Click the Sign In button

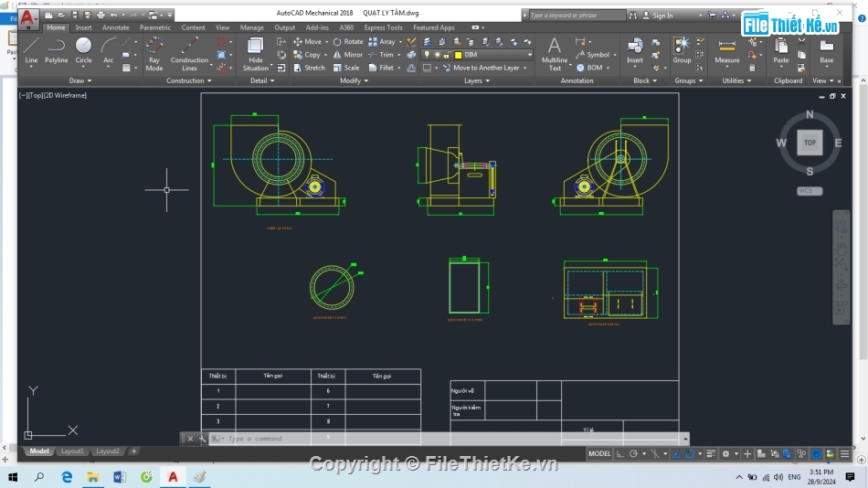[x=658, y=16]
